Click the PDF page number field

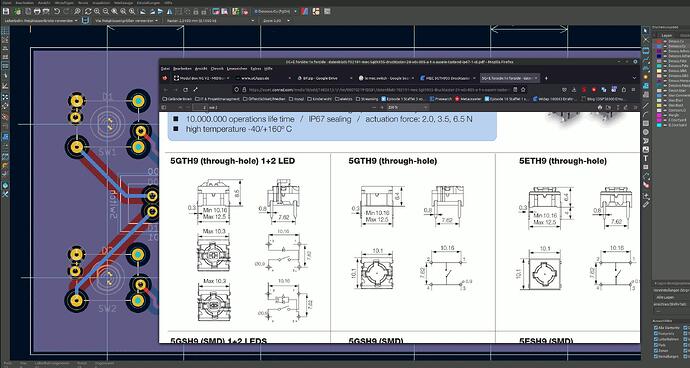200,107
